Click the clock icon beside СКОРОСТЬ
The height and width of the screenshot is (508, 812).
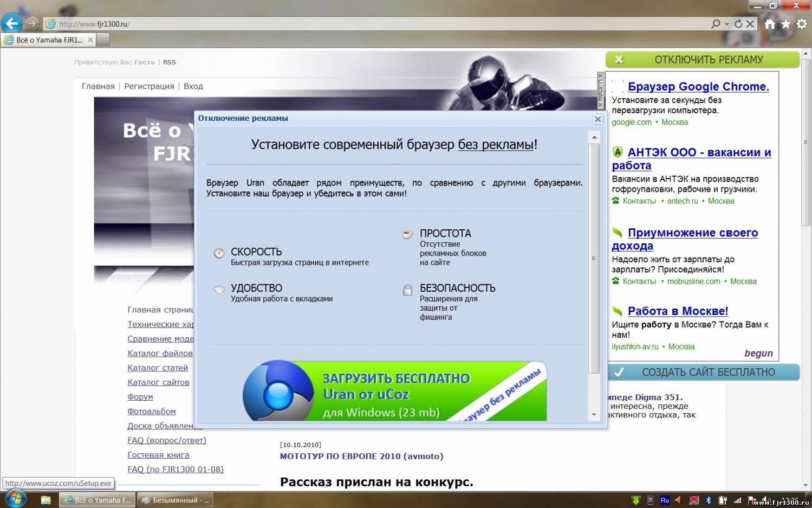tap(219, 253)
